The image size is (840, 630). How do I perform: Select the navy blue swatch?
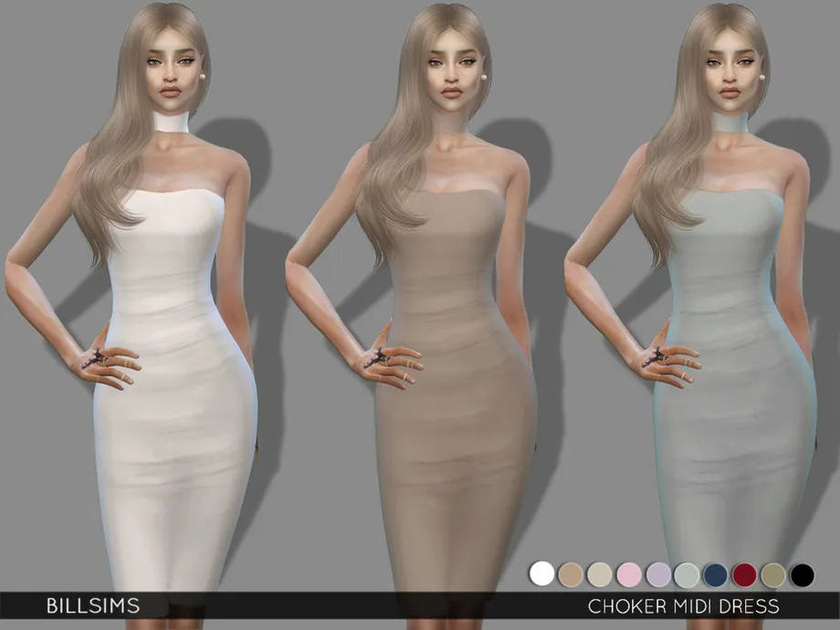pyautogui.click(x=717, y=573)
